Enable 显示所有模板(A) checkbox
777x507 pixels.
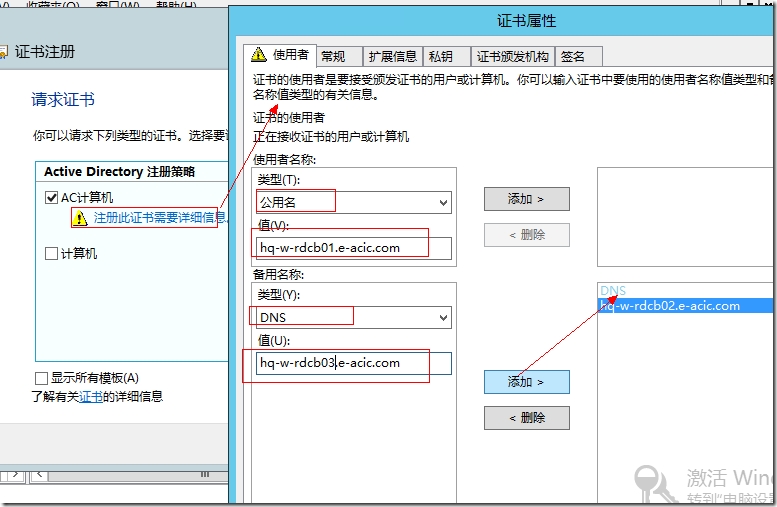point(42,379)
